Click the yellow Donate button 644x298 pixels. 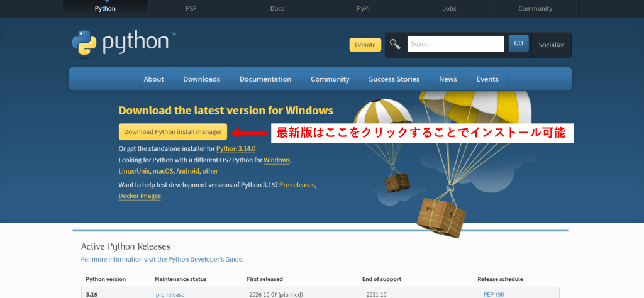coord(365,45)
